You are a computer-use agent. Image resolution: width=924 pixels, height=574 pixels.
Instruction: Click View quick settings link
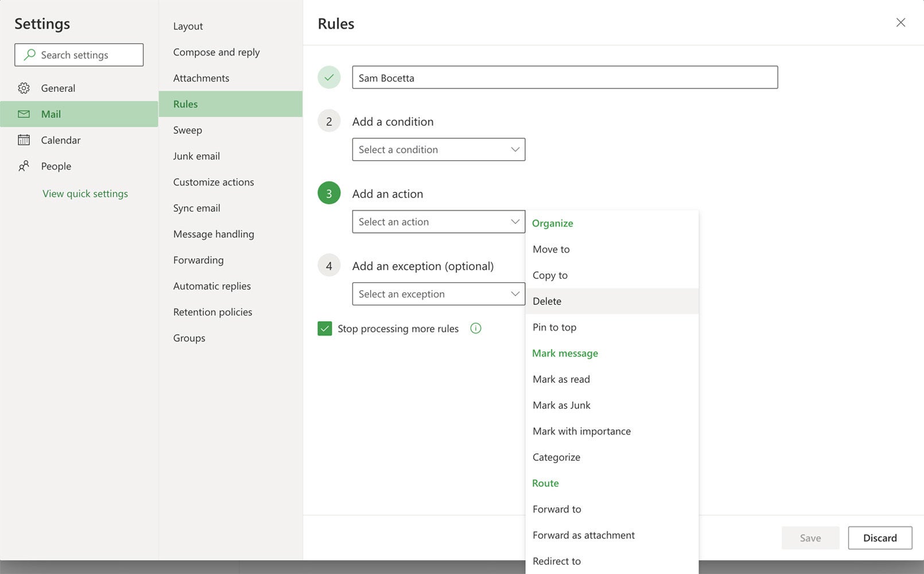click(x=85, y=193)
